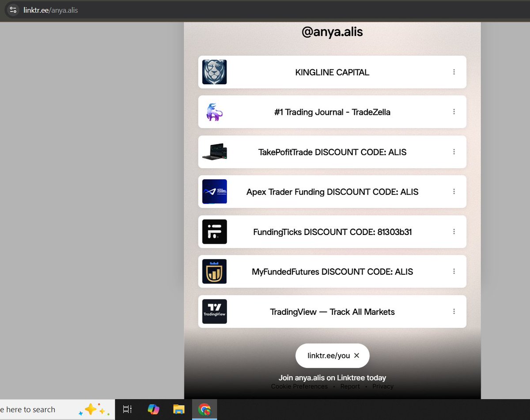Open the Privacy footer link
530x420 pixels.
click(383, 386)
